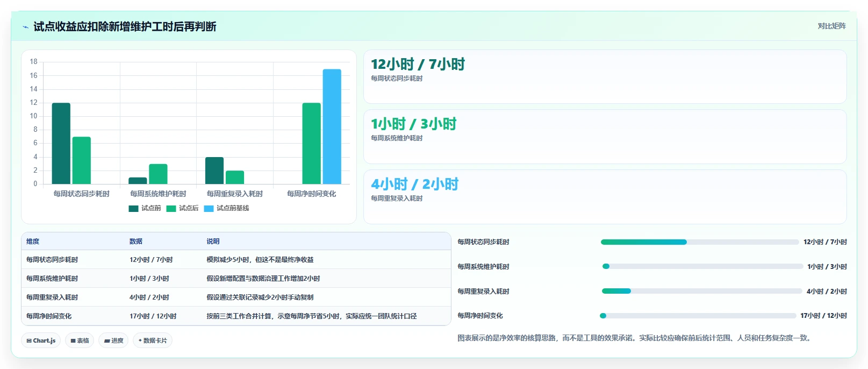Click the dark 试点前 bar for 每周重复录入耗时
This screenshot has height=369, width=868.
click(214, 171)
